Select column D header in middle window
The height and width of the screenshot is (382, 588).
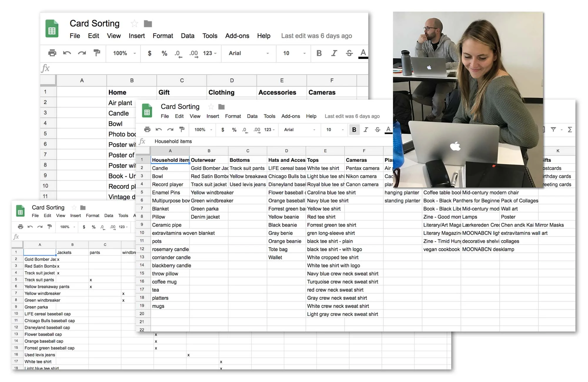coord(286,151)
